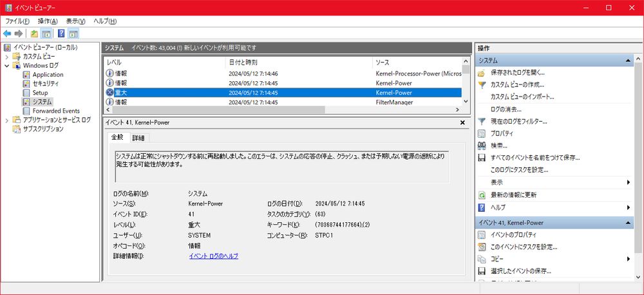The width and height of the screenshot is (644, 295).
Task: Click the セキュリティ log icon
Action: 26,84
